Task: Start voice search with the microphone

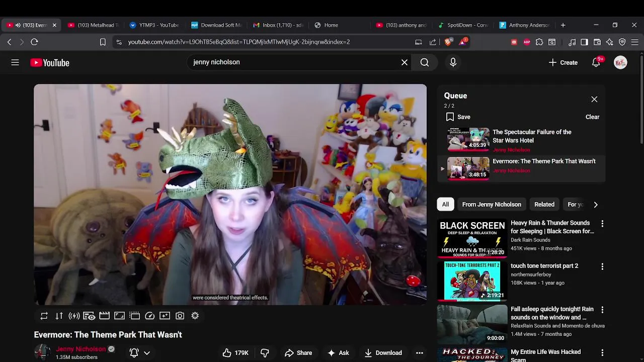Action: [453, 62]
